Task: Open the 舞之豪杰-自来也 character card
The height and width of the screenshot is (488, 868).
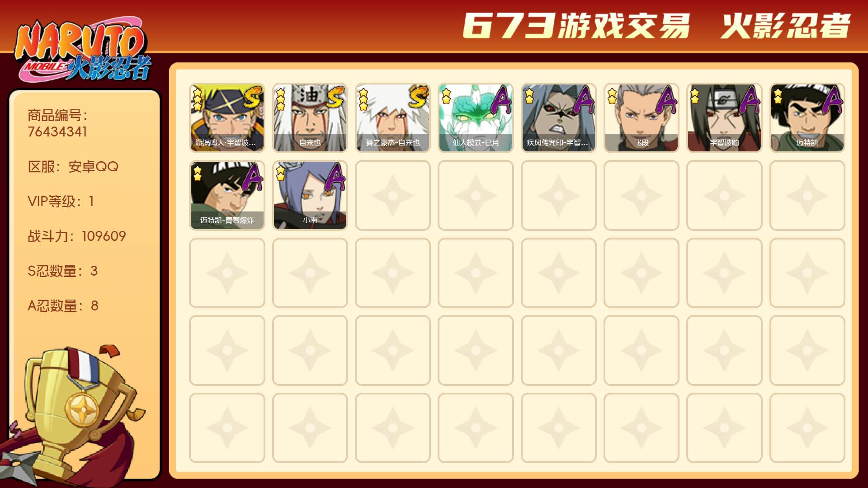Action: (393, 118)
